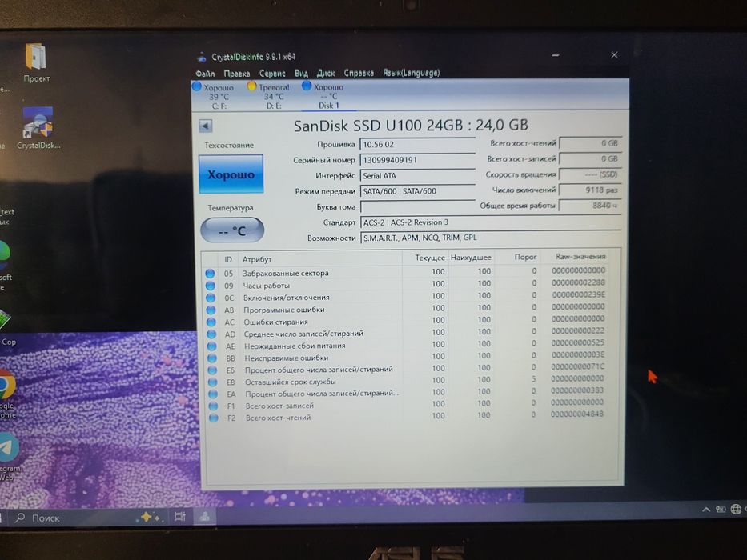Click the serial number field 130999409191
Viewport: 747px width, 560px height.
[417, 160]
